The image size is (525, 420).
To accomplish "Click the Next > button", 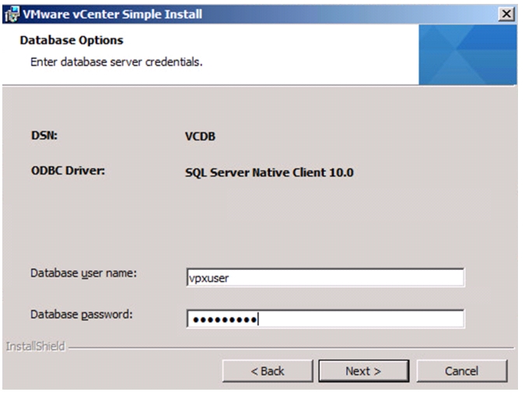I will coord(364,371).
